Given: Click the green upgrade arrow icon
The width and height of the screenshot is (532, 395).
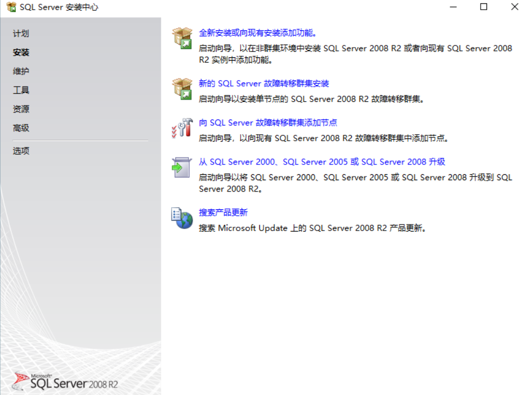Looking at the screenshot, I should point(181,166).
